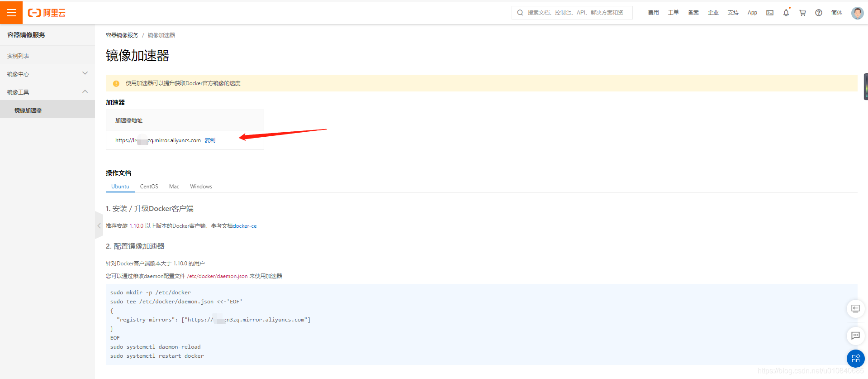
Task: Collapse the left sidebar with arrow handle
Action: (99, 225)
